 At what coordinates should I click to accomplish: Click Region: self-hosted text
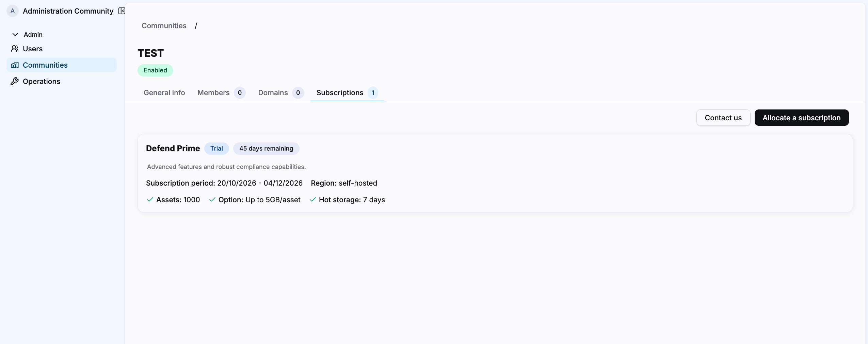pos(344,183)
